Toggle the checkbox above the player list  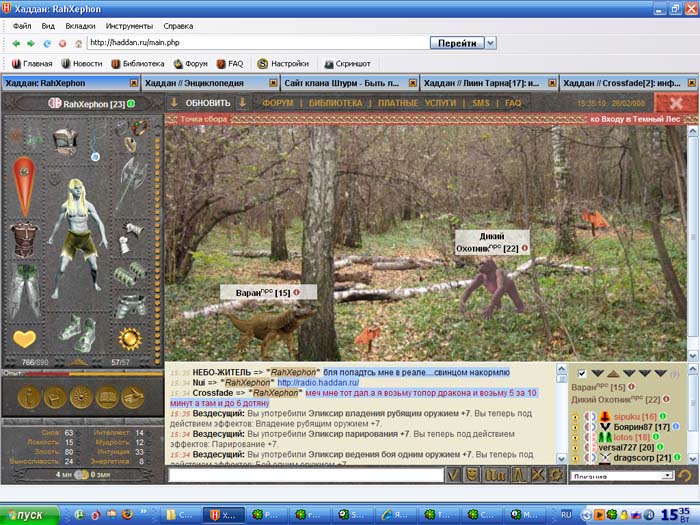coord(583,373)
